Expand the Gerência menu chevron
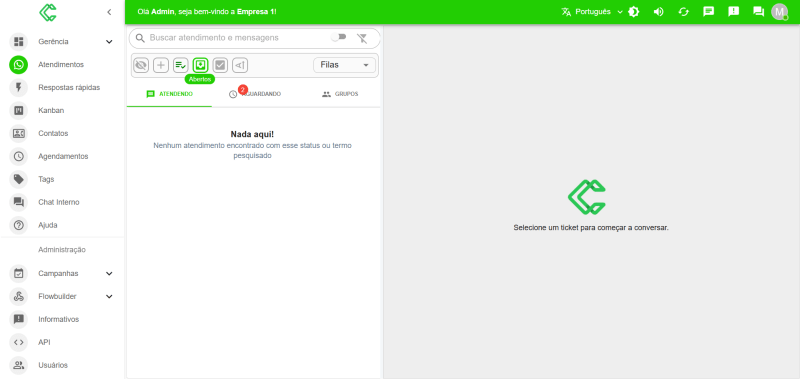Image resolution: width=800 pixels, height=379 pixels. pos(109,42)
